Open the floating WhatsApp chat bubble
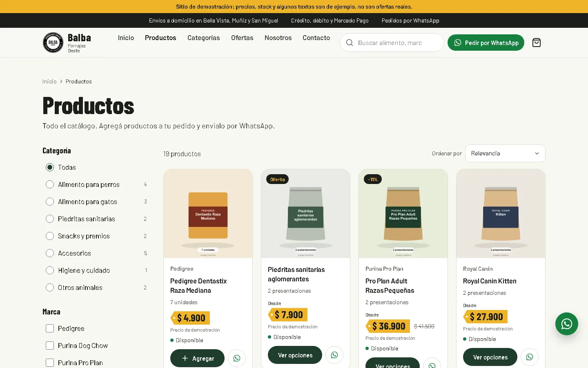The image size is (588, 368). (x=567, y=324)
